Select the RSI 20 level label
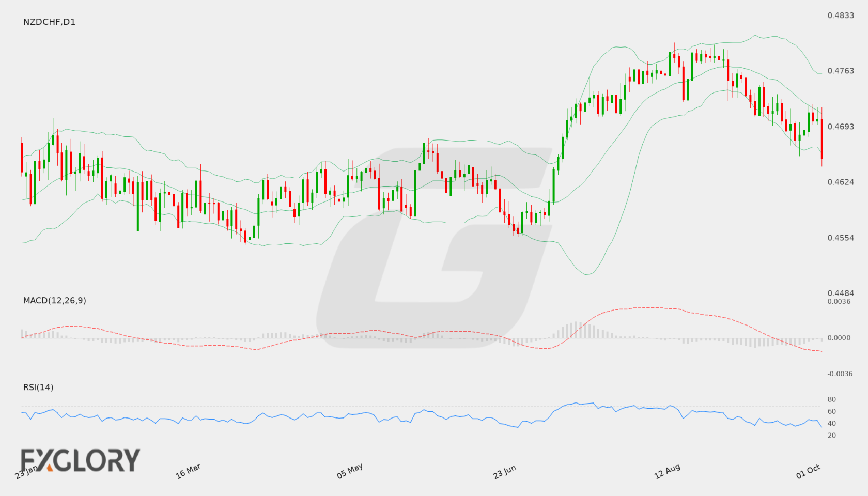This screenshot has height=496, width=868. [832, 435]
